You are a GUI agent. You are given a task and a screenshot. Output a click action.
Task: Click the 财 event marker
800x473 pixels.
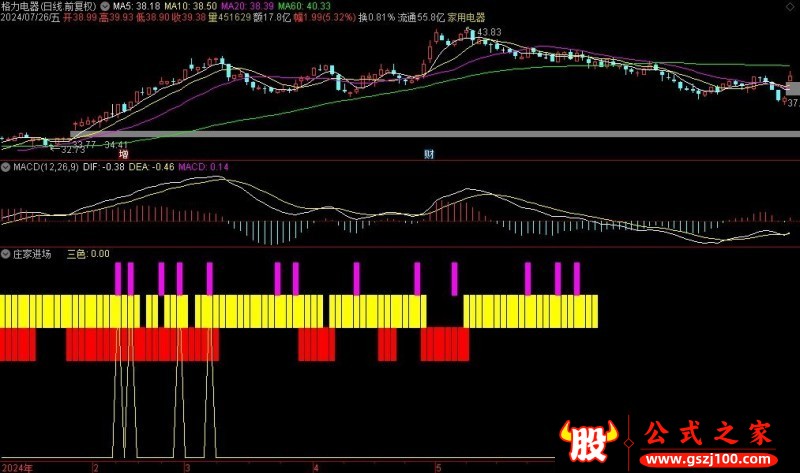[x=429, y=154]
